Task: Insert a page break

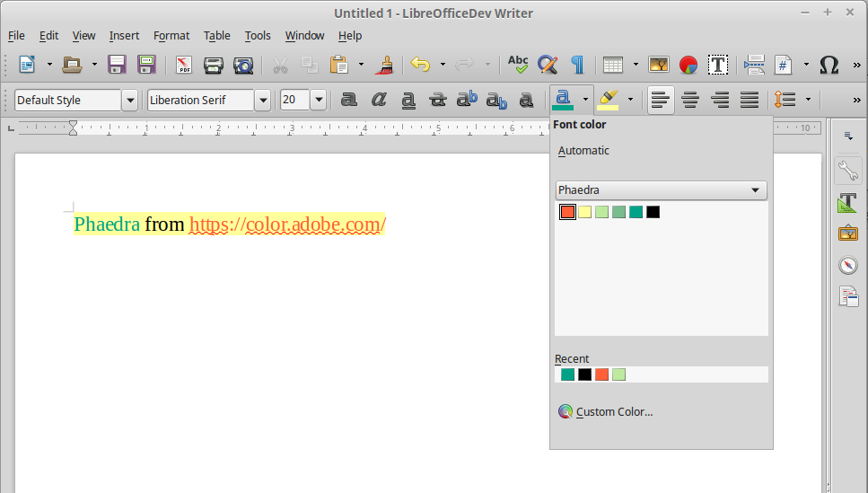Action: click(754, 65)
